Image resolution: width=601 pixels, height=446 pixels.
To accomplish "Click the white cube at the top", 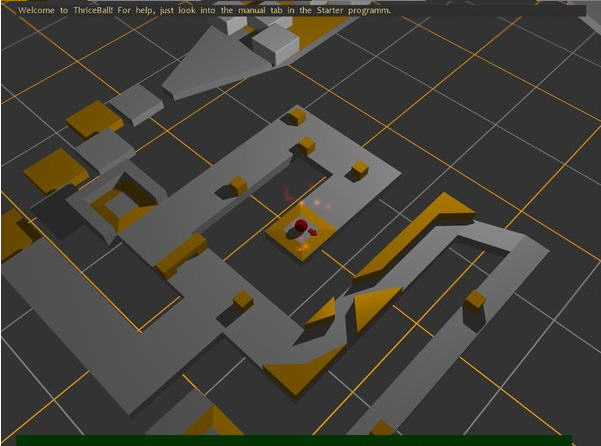I will 276,46.
